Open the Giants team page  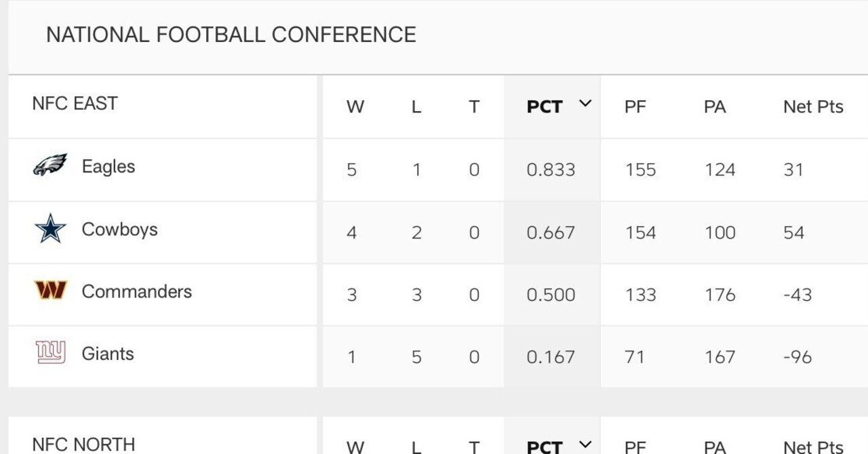108,354
